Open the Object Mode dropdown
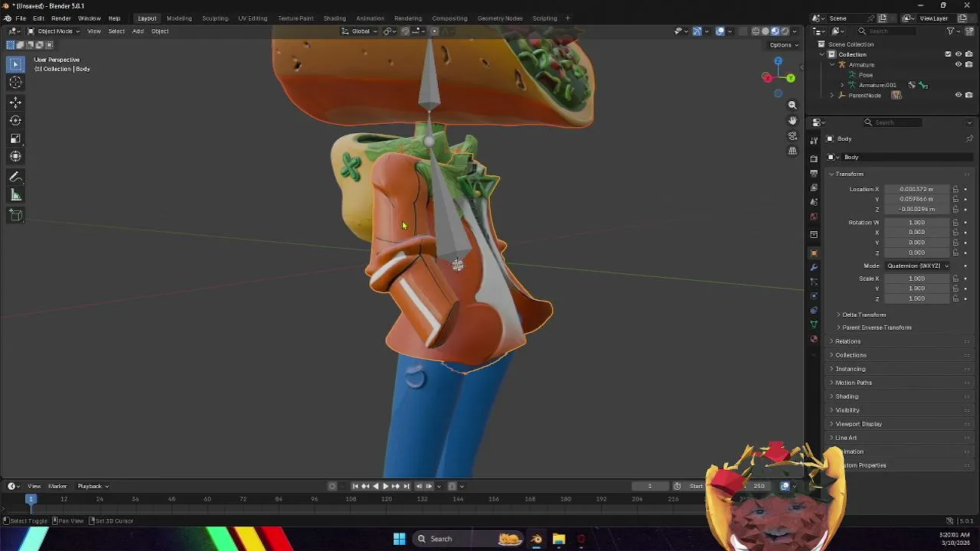The height and width of the screenshot is (551, 980). (54, 31)
